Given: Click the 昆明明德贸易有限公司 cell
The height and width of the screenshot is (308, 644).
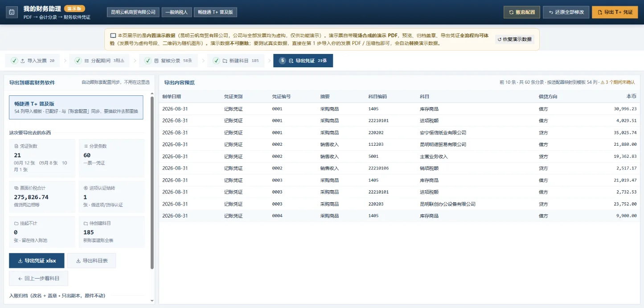Looking at the screenshot, I should click(443, 144).
